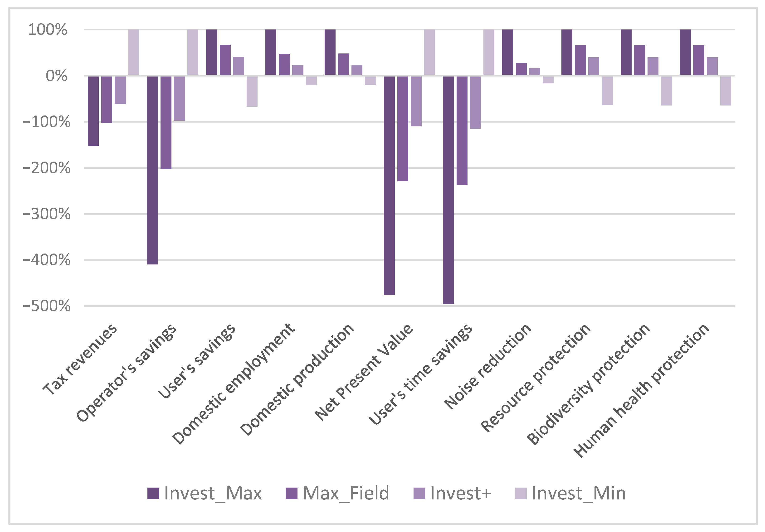Click the Net Present Value axis label

coord(364,372)
